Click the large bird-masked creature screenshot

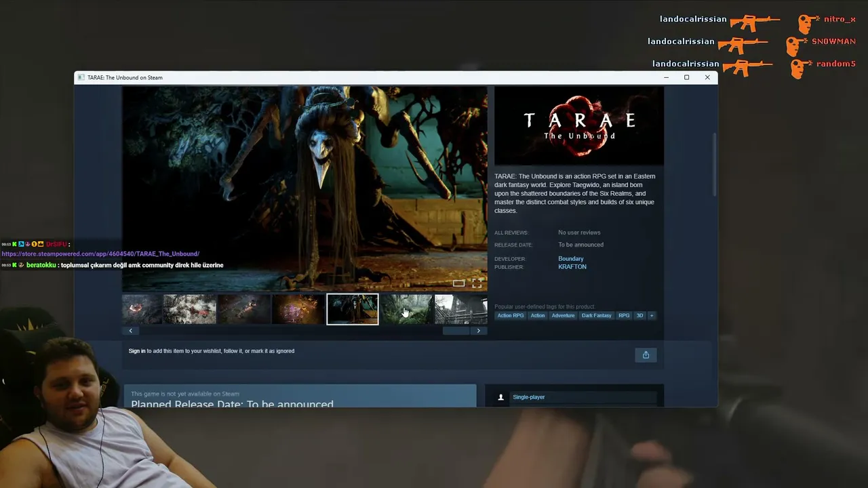(304, 188)
